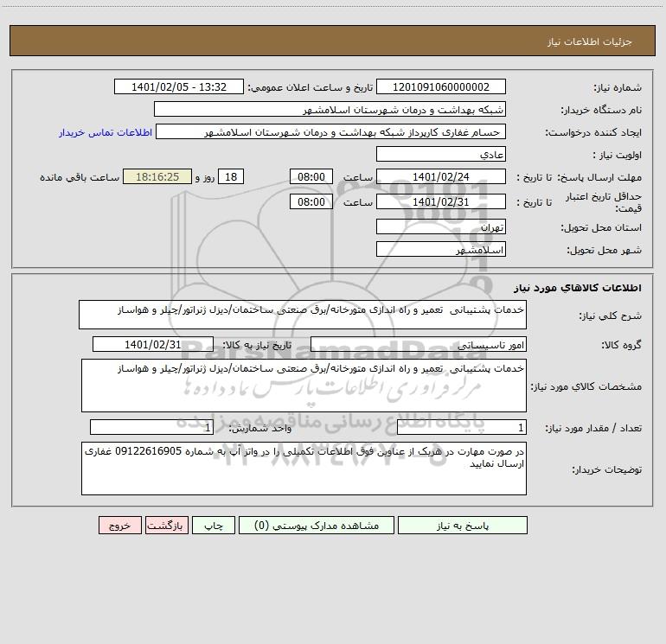Click the remaining time counter 18:16:25
666x644 pixels.
(x=157, y=176)
